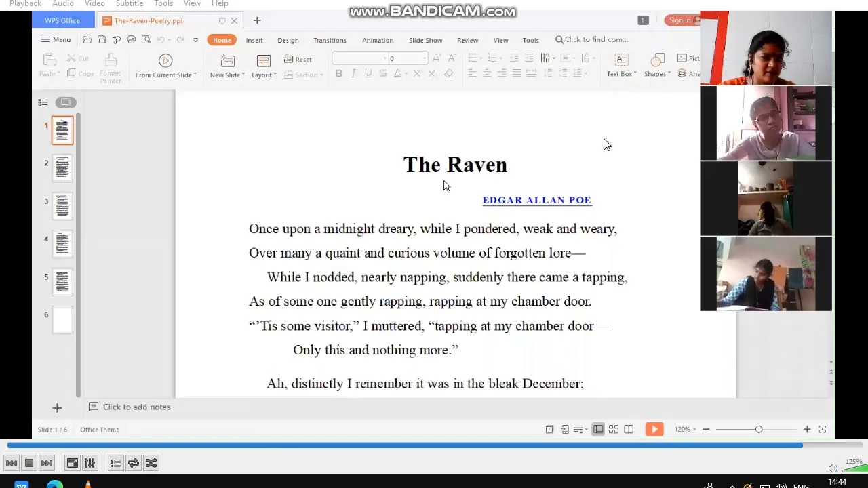Click the Shapes icon
This screenshot has width=868, height=488.
pyautogui.click(x=656, y=61)
